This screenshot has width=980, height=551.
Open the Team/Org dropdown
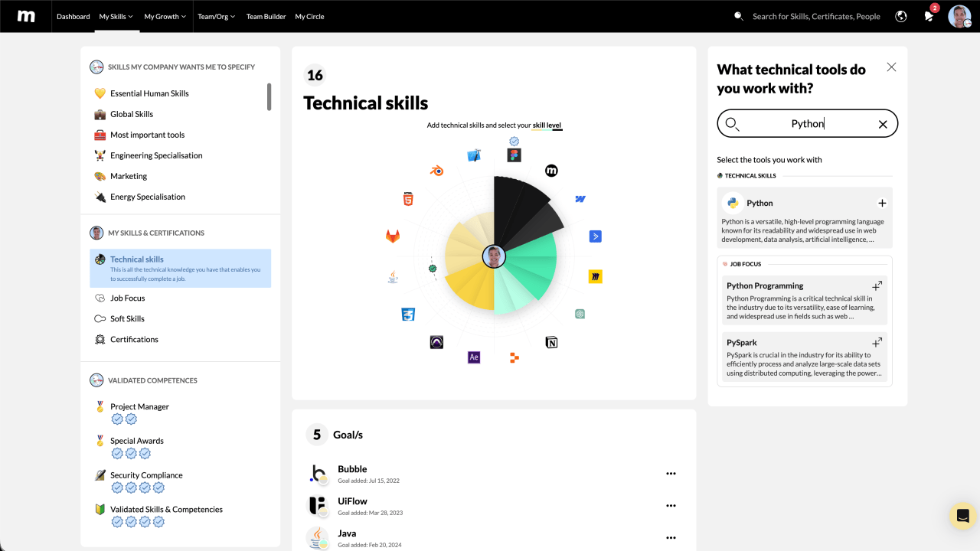tap(217, 16)
